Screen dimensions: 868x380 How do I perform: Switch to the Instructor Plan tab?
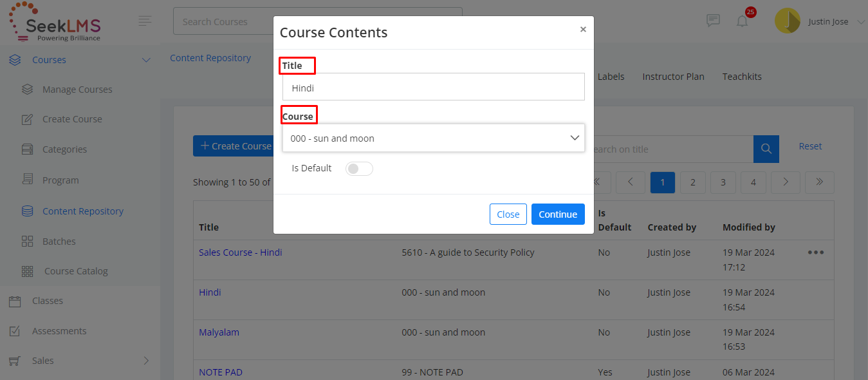(x=673, y=77)
